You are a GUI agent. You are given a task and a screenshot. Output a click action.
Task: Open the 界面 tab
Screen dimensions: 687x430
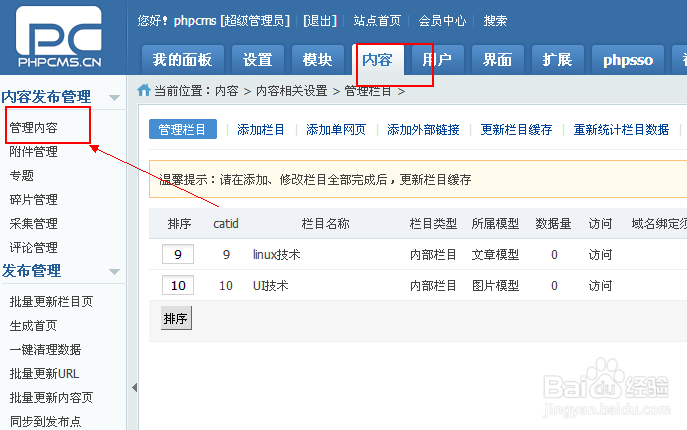[497, 60]
